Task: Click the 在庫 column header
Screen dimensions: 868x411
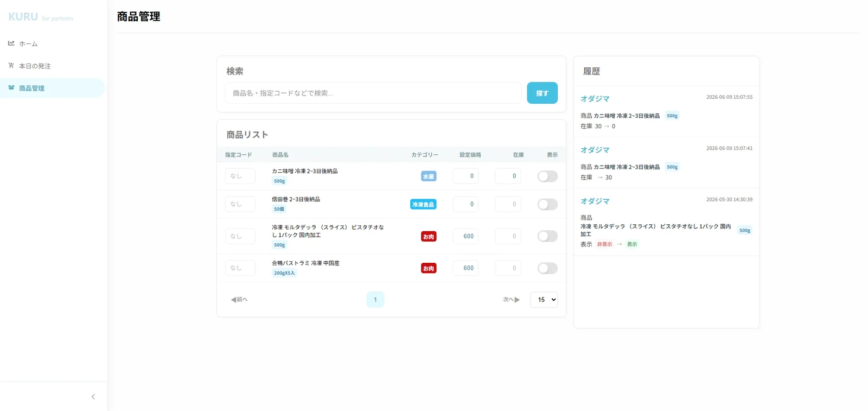Action: (x=519, y=155)
